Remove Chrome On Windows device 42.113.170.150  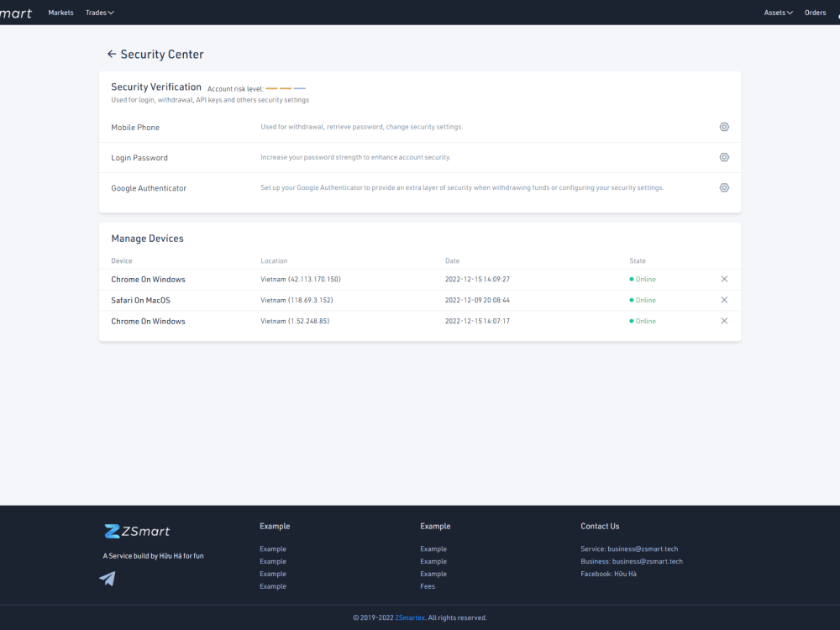click(x=724, y=279)
